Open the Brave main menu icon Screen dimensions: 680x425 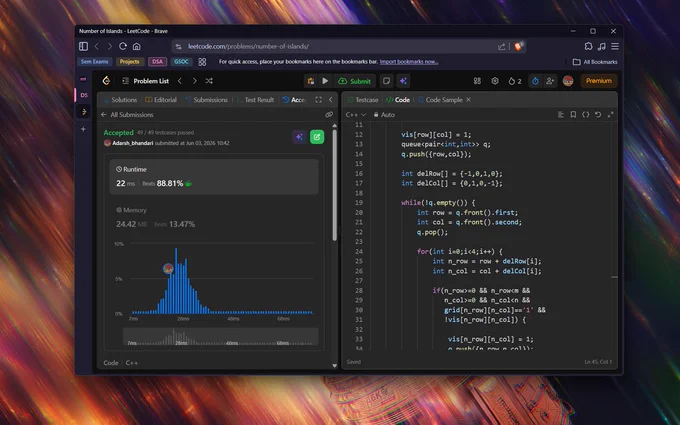(x=615, y=46)
